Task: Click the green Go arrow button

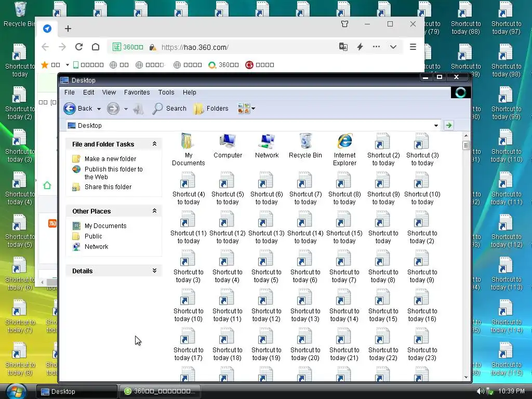Action: point(448,125)
